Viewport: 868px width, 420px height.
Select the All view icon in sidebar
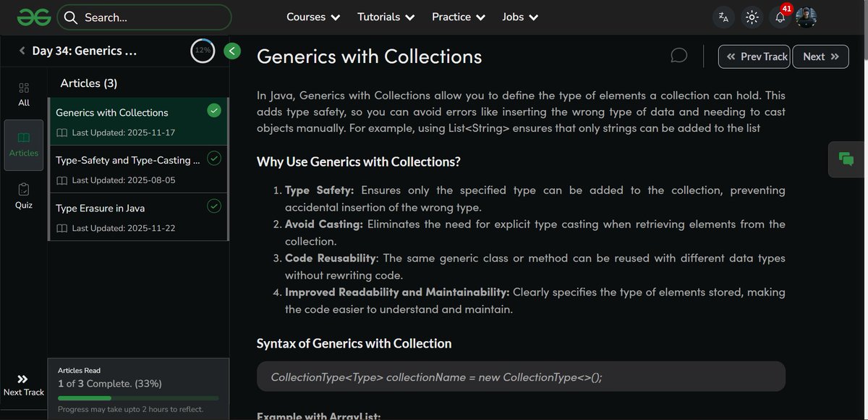23,93
